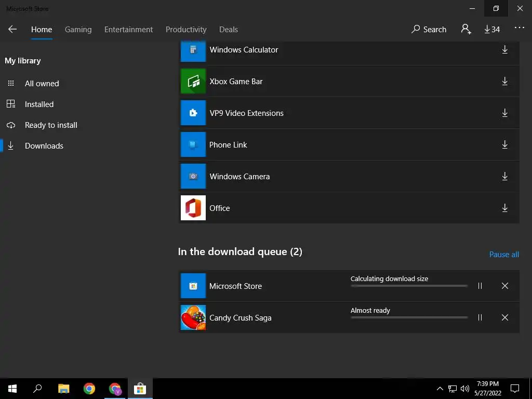Screen dimensions: 532x399
Task: Cancel the Candy Crush Saga download
Action: (505, 317)
